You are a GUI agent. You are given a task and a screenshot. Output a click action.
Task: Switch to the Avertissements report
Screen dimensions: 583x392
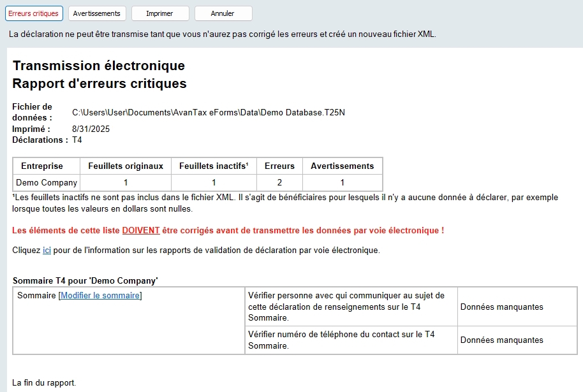coord(96,13)
